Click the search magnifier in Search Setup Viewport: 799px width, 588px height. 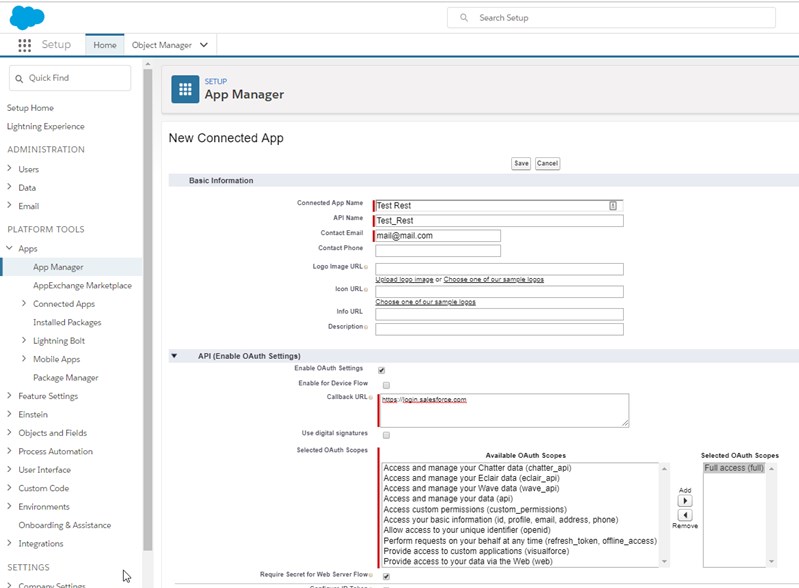(x=464, y=18)
